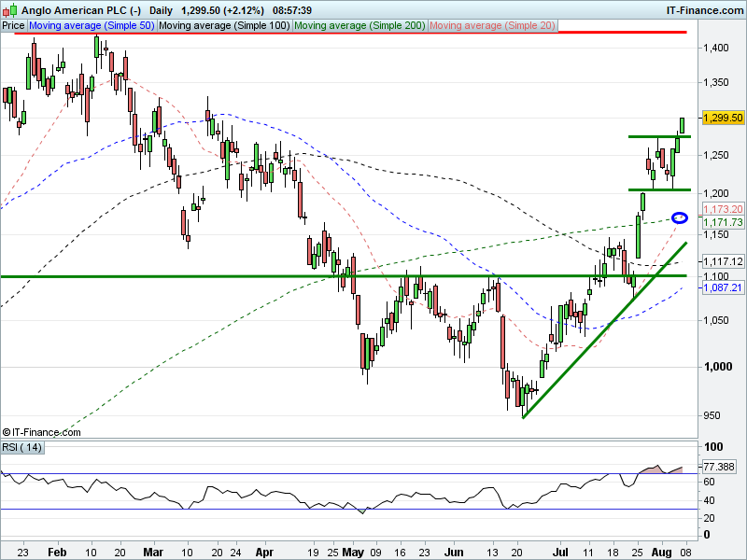Click the 1,050 price axis label
This screenshot has width=747, height=560.
pyautogui.click(x=716, y=320)
